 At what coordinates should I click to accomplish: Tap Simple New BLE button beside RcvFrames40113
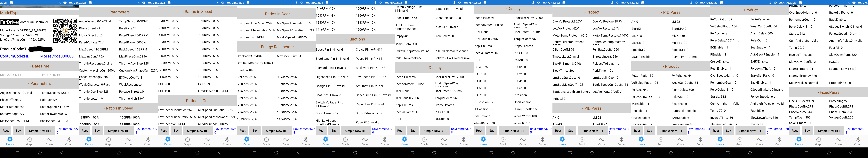pyautogui.click(x=829, y=131)
